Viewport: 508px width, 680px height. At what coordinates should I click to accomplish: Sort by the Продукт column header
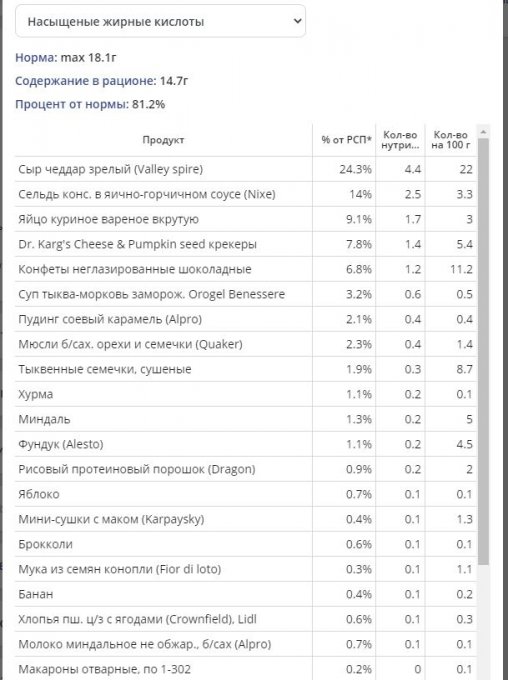click(x=164, y=140)
